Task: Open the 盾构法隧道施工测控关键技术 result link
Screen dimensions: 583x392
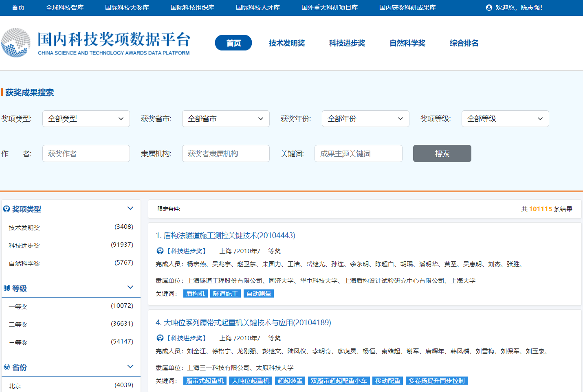Action: tap(225, 236)
